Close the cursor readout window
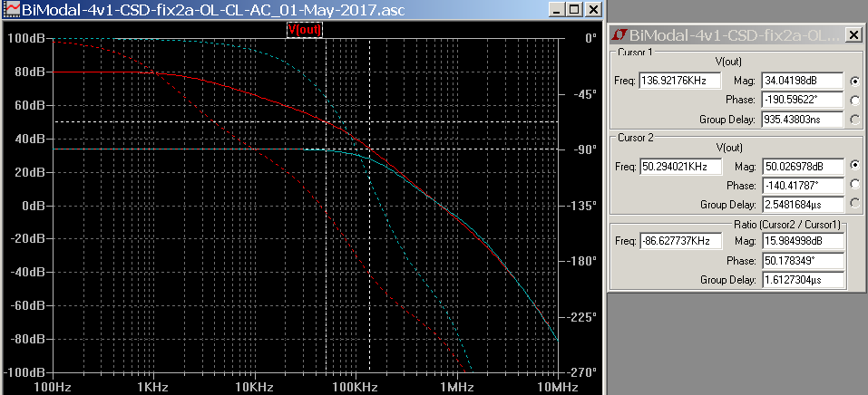This screenshot has width=868, height=395. (x=852, y=36)
